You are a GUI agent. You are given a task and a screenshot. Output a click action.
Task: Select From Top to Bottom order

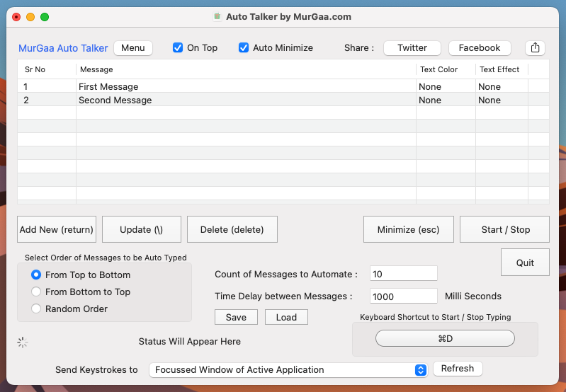tap(36, 275)
